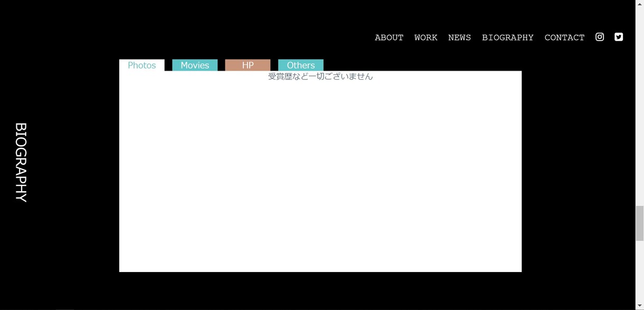Click the scrollbar track below the thumb
Screen dimensions: 644x310
639,271
